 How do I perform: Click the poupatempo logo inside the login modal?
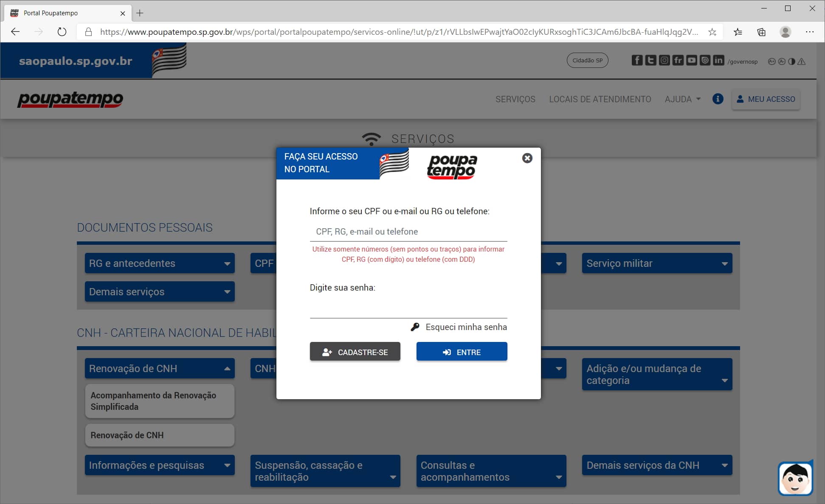pos(452,166)
